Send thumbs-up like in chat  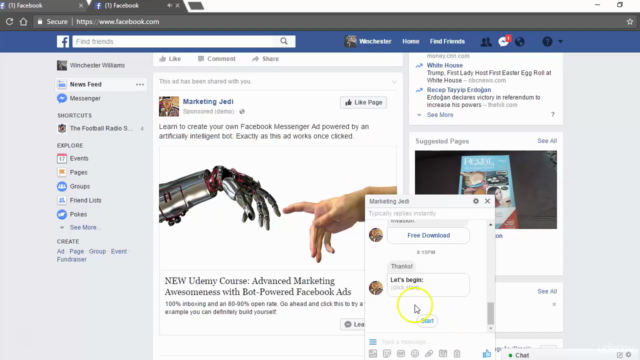(487, 353)
